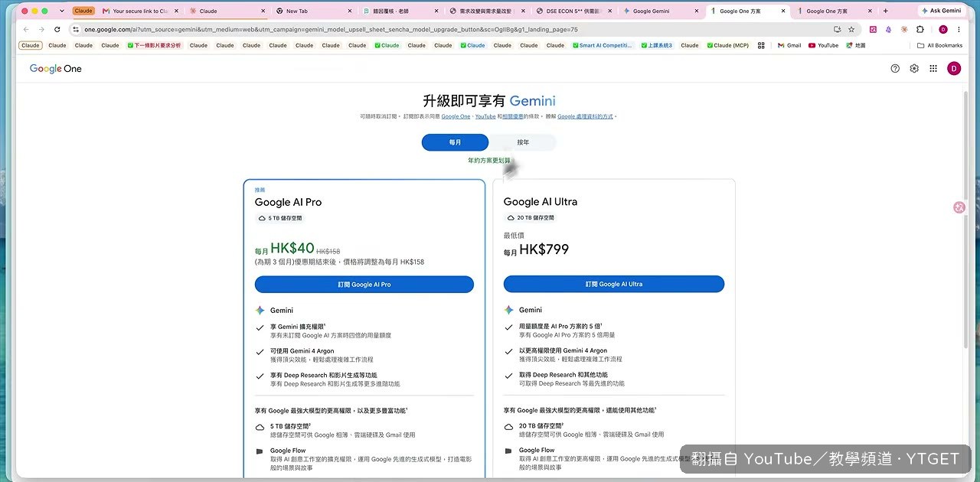Viewport: 980px width, 482px height.
Task: Open the Google One terms link
Action: (456, 116)
